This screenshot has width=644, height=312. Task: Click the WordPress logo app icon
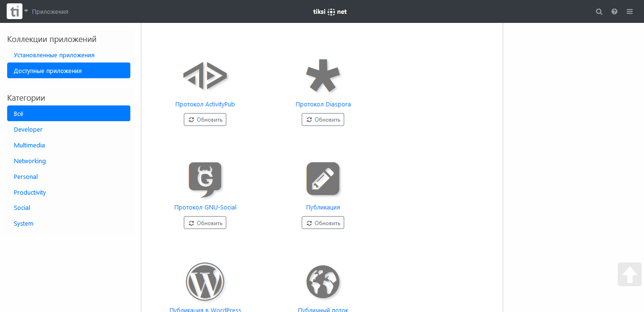[205, 281]
